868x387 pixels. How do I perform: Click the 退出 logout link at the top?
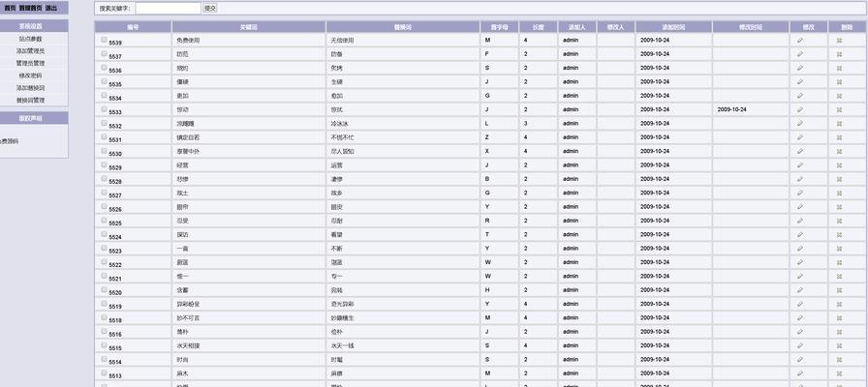[x=50, y=8]
